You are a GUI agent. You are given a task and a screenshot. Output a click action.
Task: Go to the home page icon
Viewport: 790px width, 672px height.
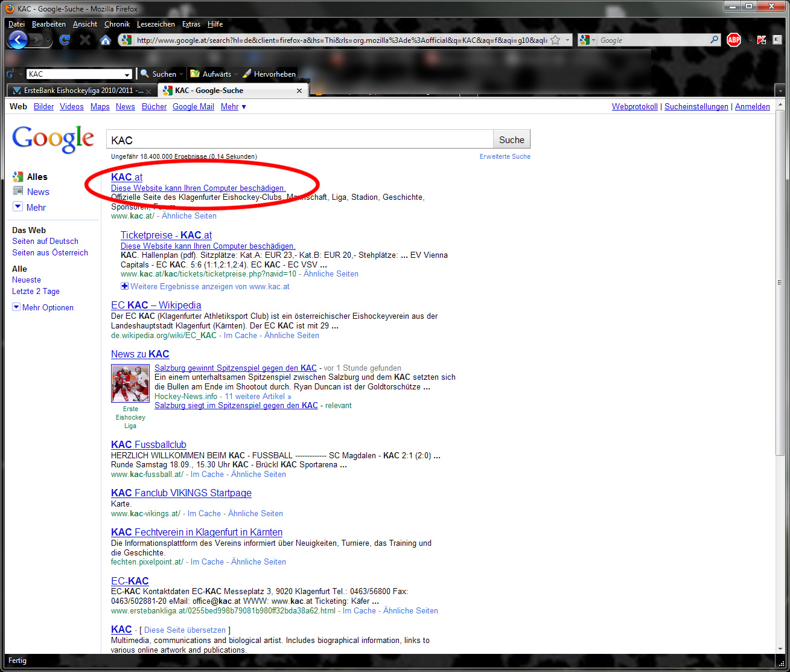tap(106, 40)
